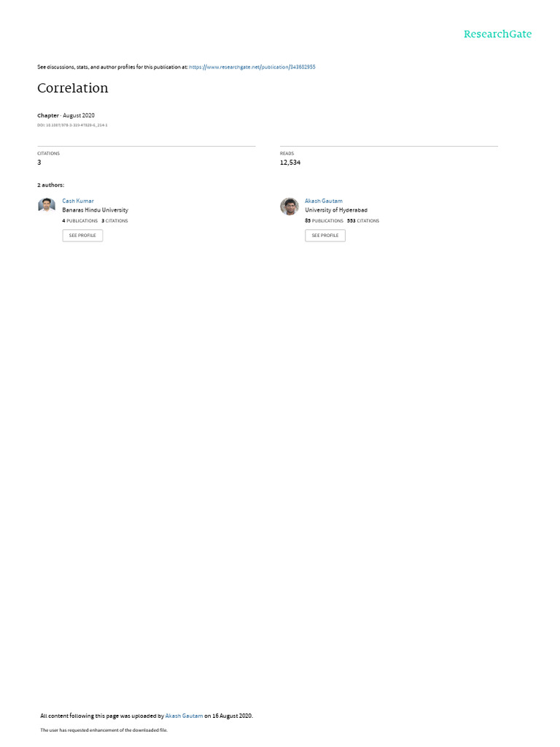Open Cash Kumar's name link
Viewport: 560px width, 747px height.
pos(78,201)
